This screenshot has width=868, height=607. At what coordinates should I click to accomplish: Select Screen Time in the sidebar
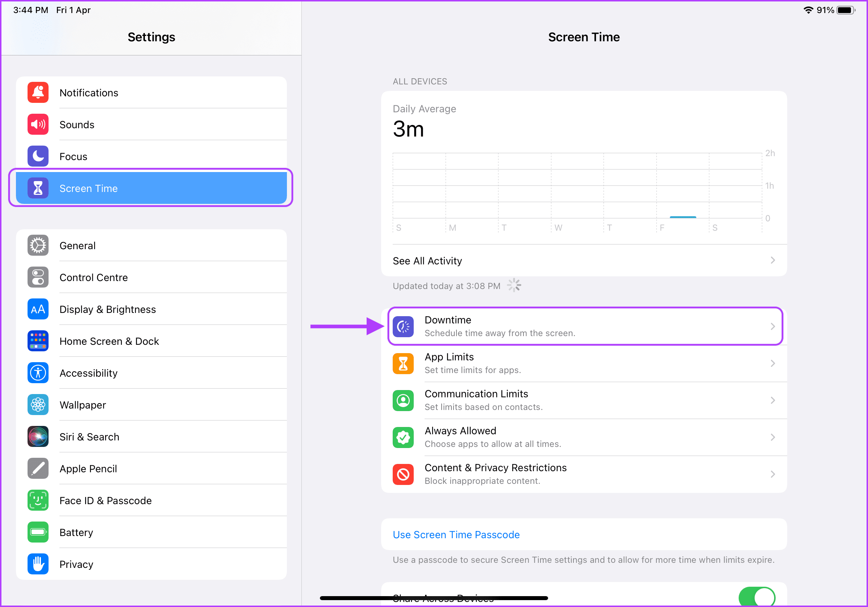(151, 188)
